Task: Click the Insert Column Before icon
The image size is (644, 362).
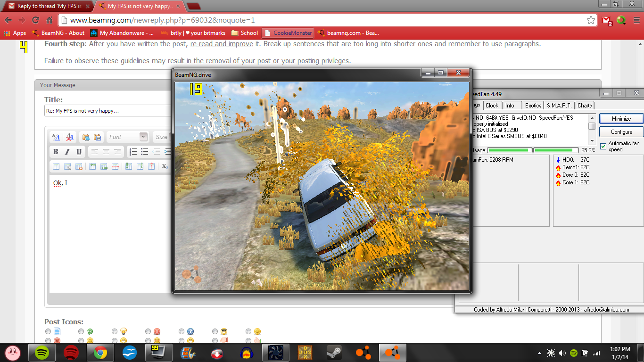Action: tap(128, 166)
